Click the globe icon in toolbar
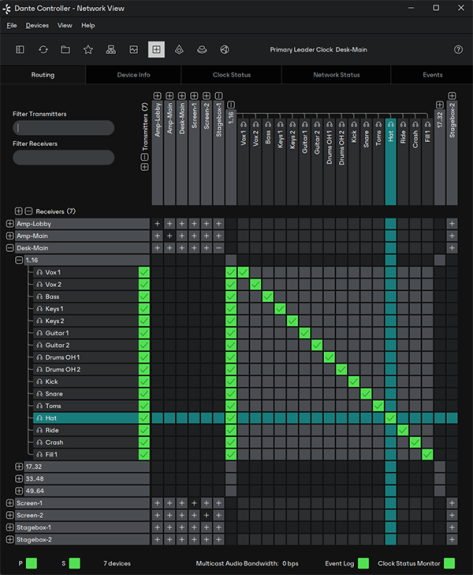Viewport: 473px width, 575px height. click(x=225, y=50)
